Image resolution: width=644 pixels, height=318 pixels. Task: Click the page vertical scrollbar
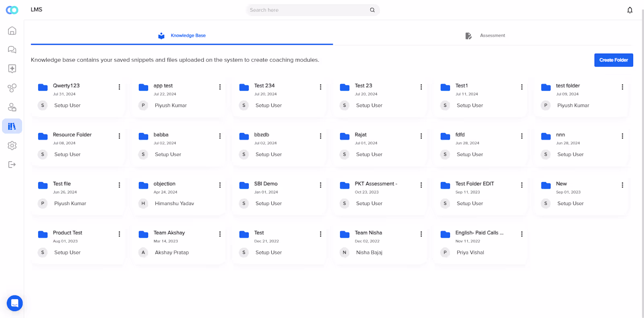click(x=643, y=163)
